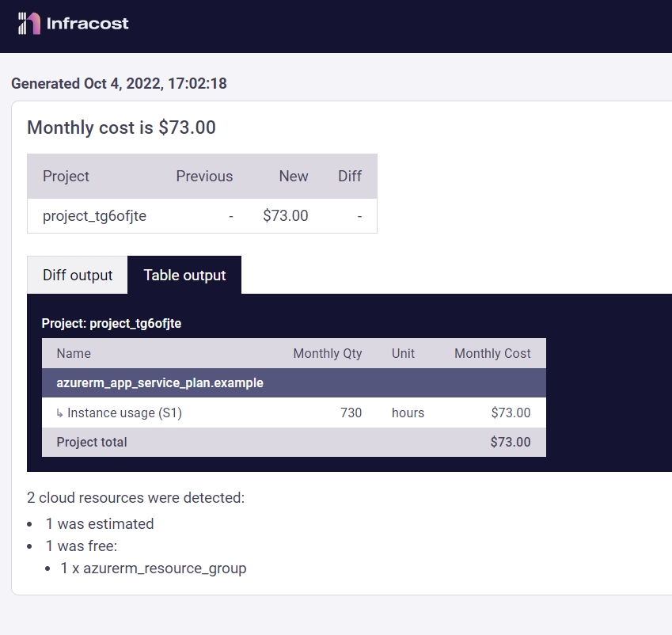Click the Infracost logo icon
This screenshot has height=635, width=672.
[29, 24]
